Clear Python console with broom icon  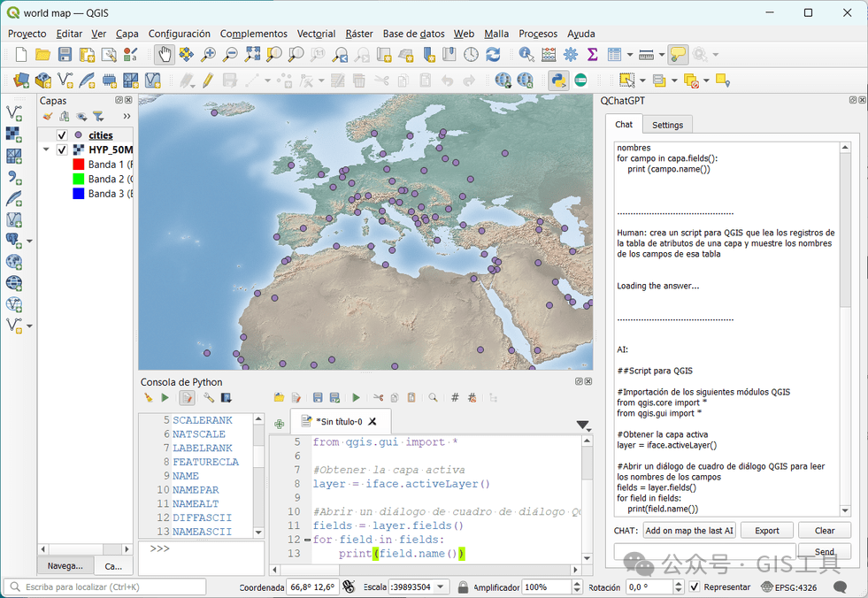click(x=148, y=397)
